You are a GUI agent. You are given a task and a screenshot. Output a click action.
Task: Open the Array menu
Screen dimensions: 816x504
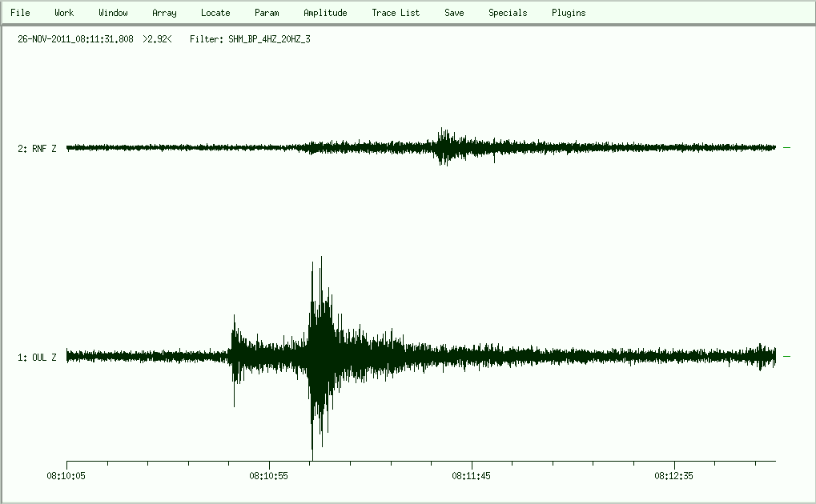[164, 13]
